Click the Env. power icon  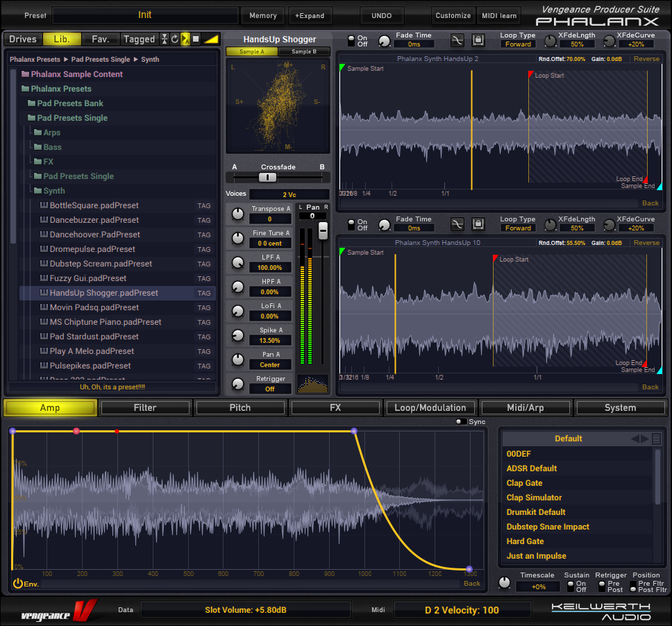[x=17, y=583]
